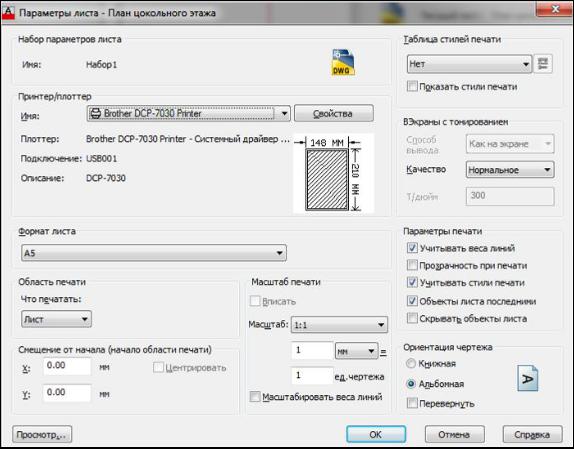
Task: Click the AutoCAD logo in title bar
Action: (x=8, y=12)
